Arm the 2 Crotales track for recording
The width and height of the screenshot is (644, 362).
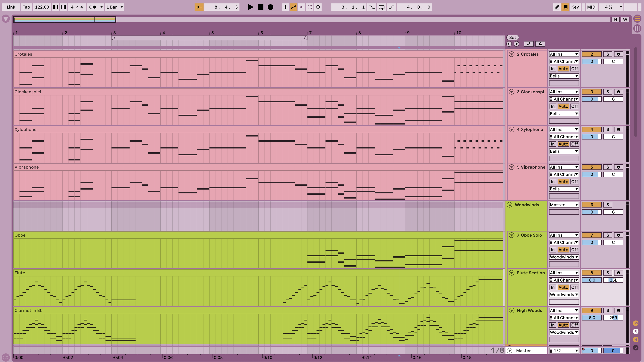(x=619, y=54)
